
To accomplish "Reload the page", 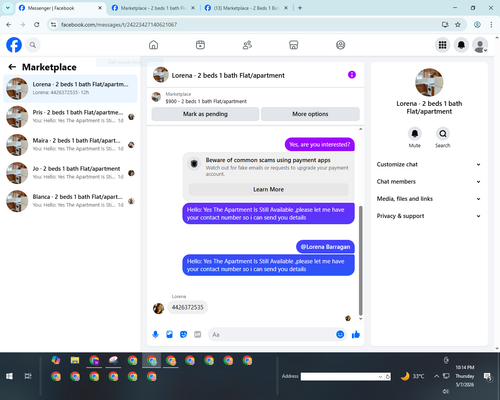I will (x=37, y=25).
